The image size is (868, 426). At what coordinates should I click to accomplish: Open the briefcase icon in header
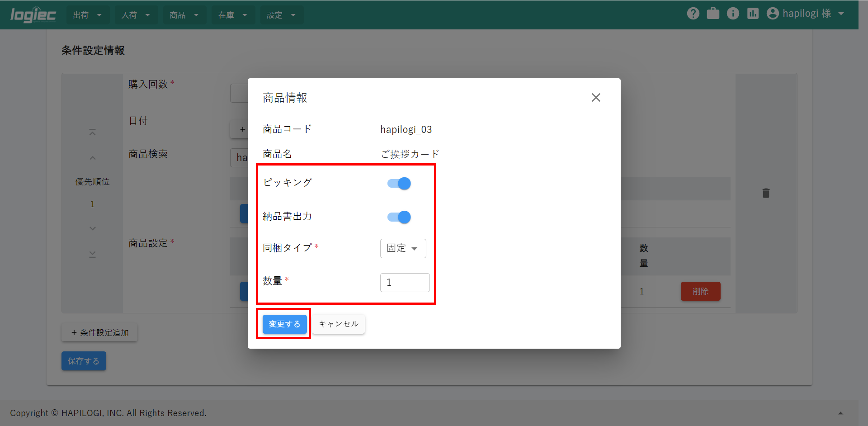click(x=713, y=14)
